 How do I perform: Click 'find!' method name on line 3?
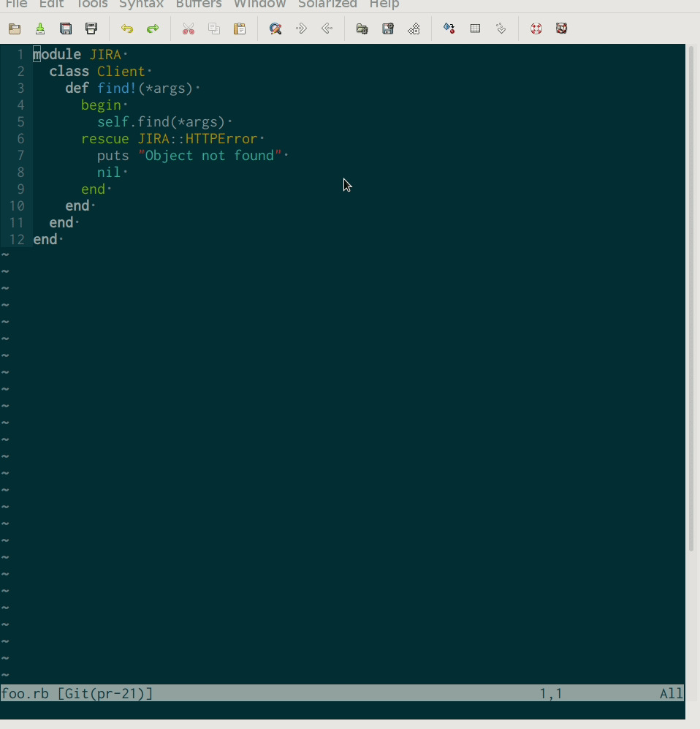(x=117, y=88)
